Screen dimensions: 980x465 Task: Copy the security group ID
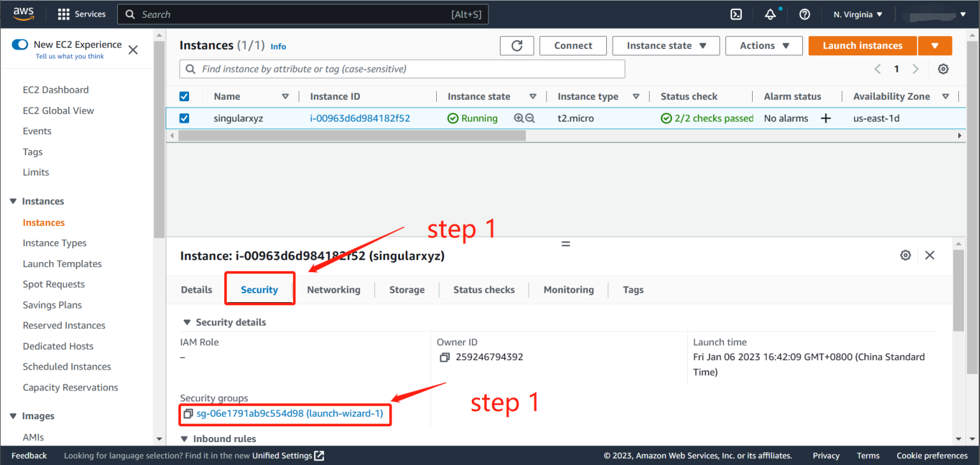pyautogui.click(x=188, y=414)
